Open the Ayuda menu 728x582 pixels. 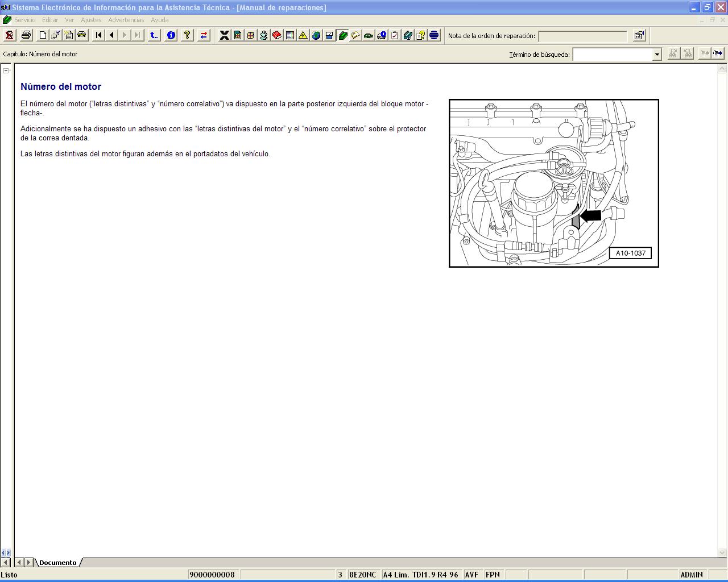point(159,20)
